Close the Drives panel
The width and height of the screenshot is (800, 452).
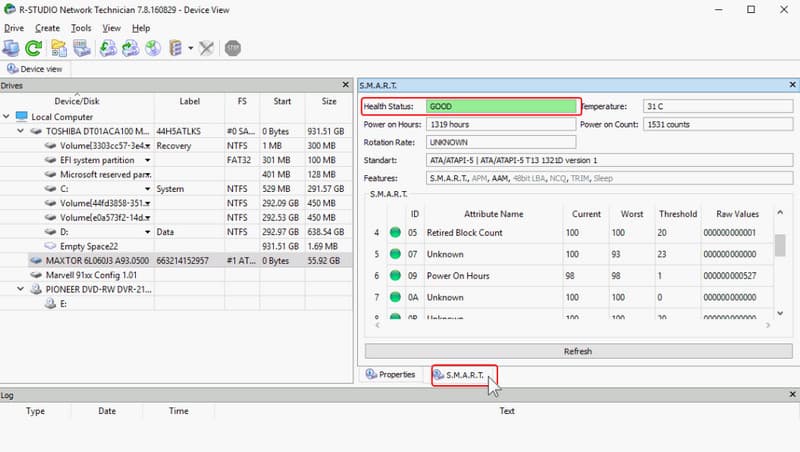pyautogui.click(x=345, y=85)
